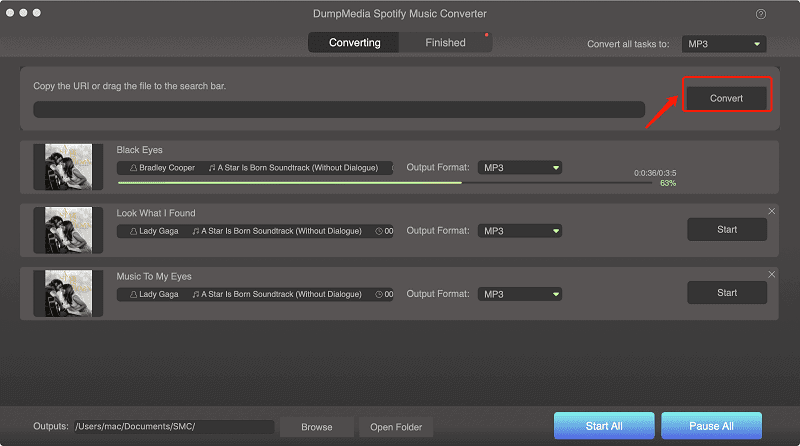Click the Black Eyes album thumbnail
The height and width of the screenshot is (446, 800).
tap(68, 167)
